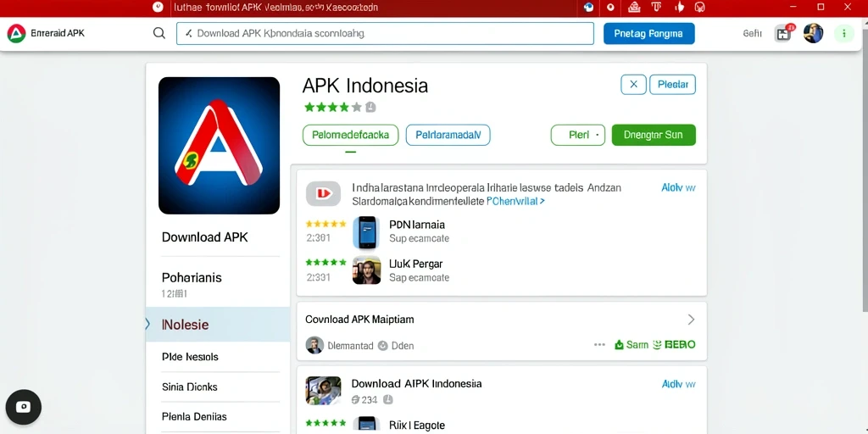Click the X button beside Pleciar
Screen dimensions: 868x434
pyautogui.click(x=634, y=85)
